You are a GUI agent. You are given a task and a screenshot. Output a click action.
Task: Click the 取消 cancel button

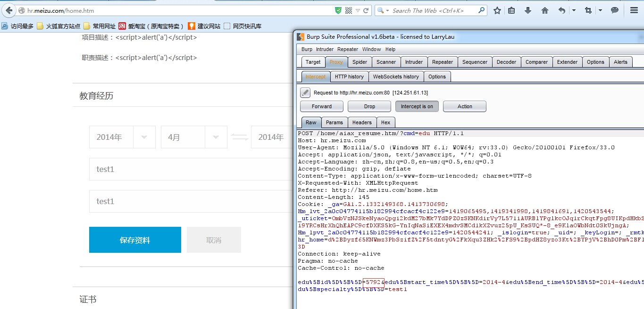[214, 240]
